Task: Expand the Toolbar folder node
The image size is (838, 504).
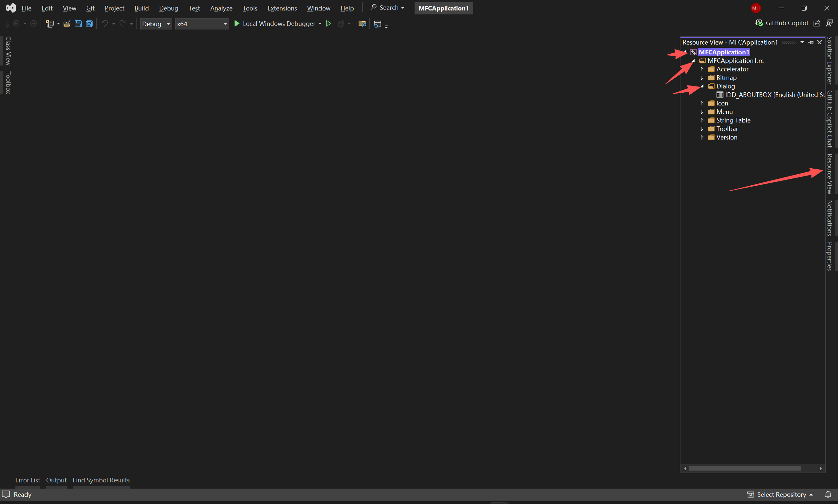Action: pyautogui.click(x=702, y=129)
